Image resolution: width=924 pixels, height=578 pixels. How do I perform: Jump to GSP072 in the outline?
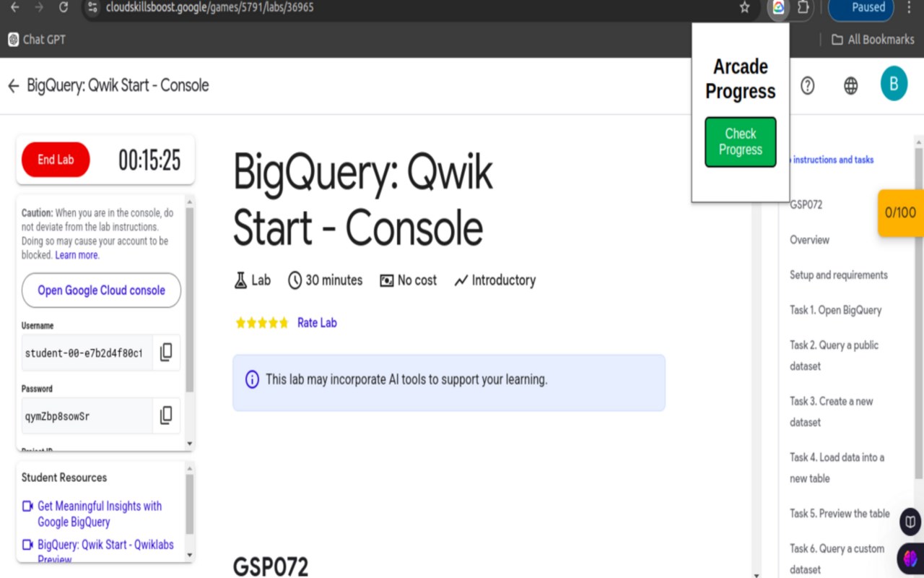pyautogui.click(x=806, y=204)
